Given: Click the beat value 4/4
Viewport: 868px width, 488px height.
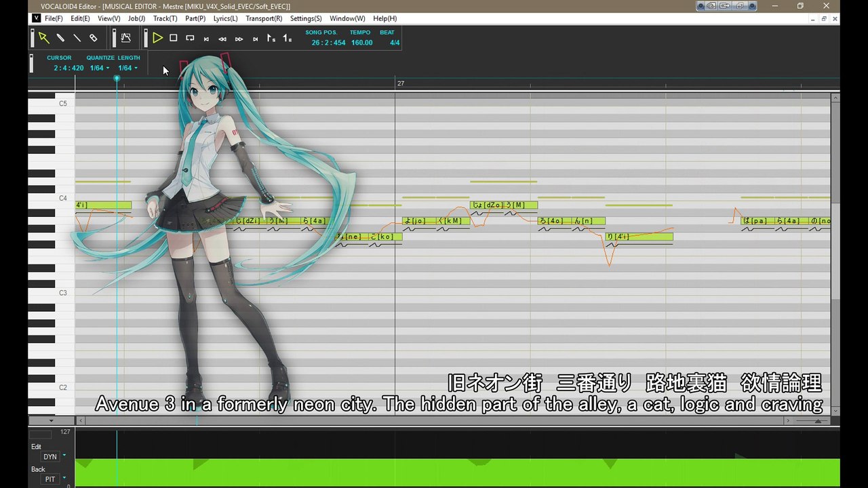Looking at the screenshot, I should click(x=395, y=43).
